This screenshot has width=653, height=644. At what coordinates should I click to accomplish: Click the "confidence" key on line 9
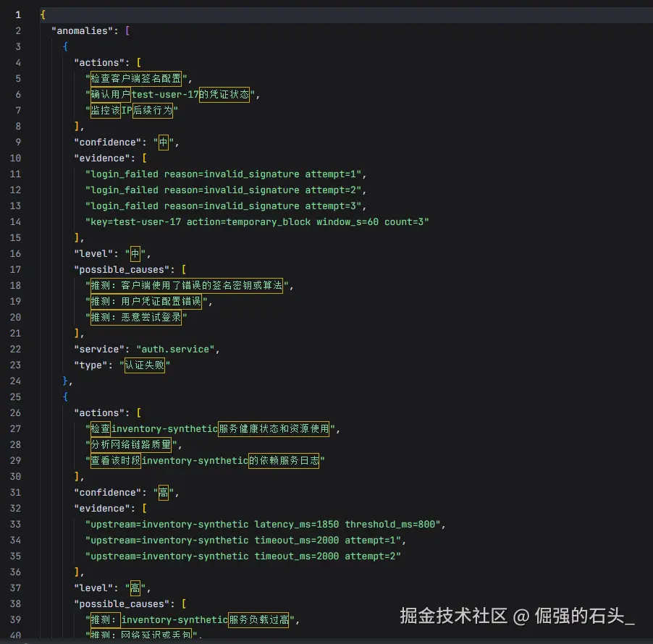click(x=107, y=143)
